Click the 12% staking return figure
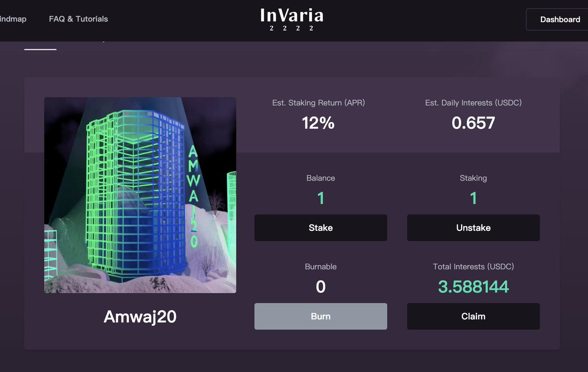588x372 pixels. tap(318, 123)
